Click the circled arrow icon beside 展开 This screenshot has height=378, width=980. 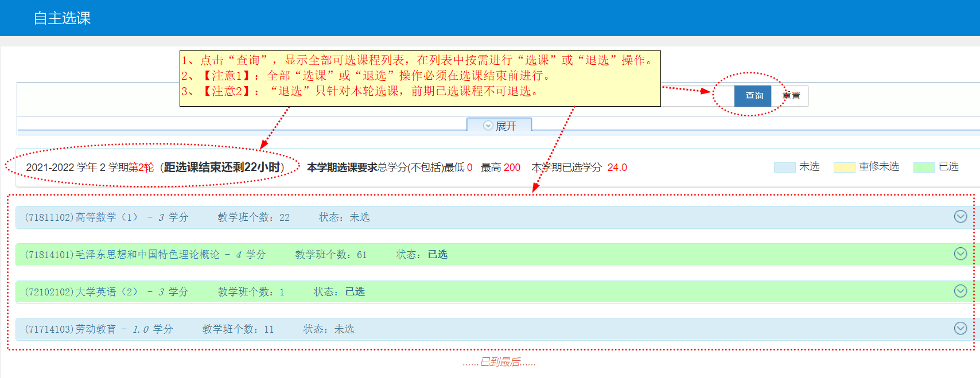[x=488, y=126]
